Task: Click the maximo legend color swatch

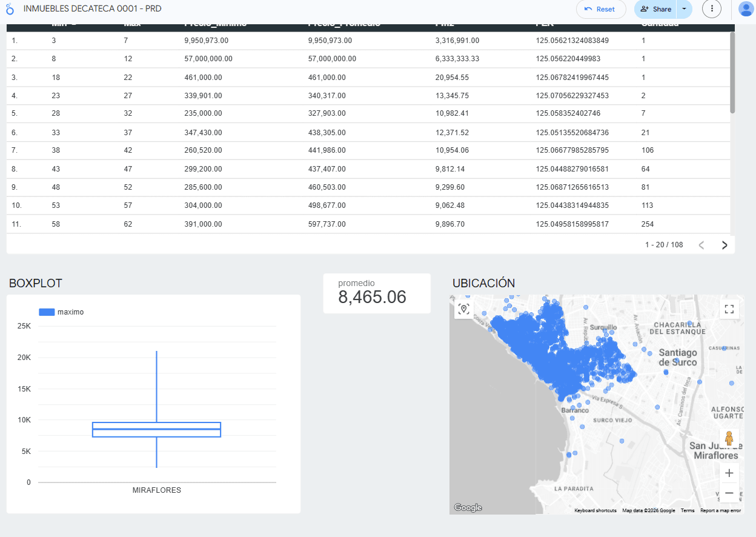Action: [47, 312]
